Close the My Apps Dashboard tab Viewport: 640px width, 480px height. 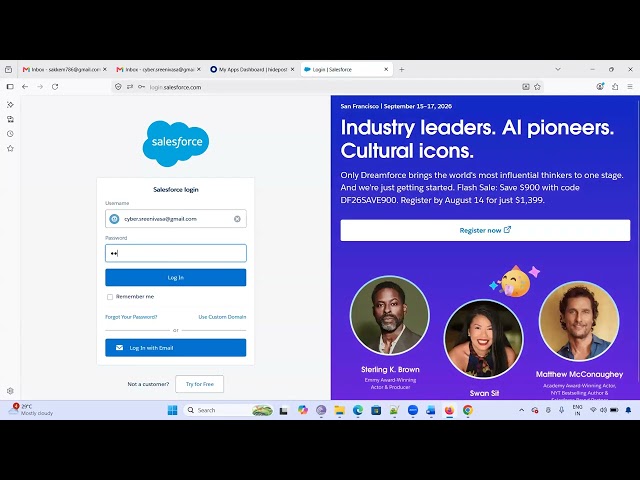point(292,69)
